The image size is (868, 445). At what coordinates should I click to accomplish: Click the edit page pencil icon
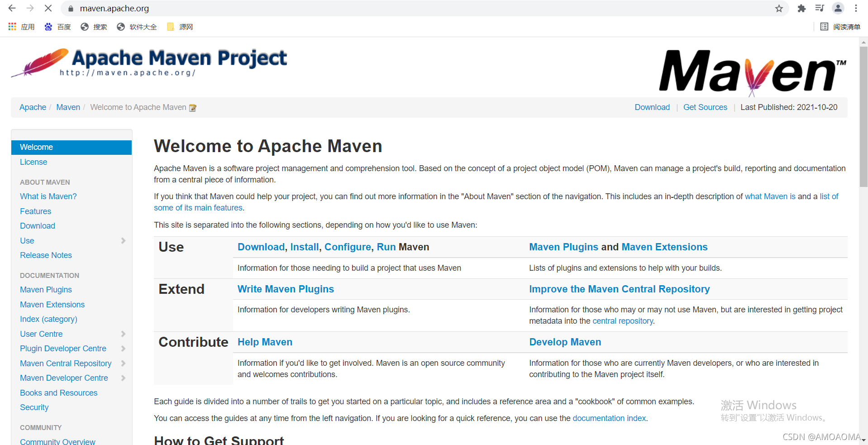pyautogui.click(x=193, y=108)
